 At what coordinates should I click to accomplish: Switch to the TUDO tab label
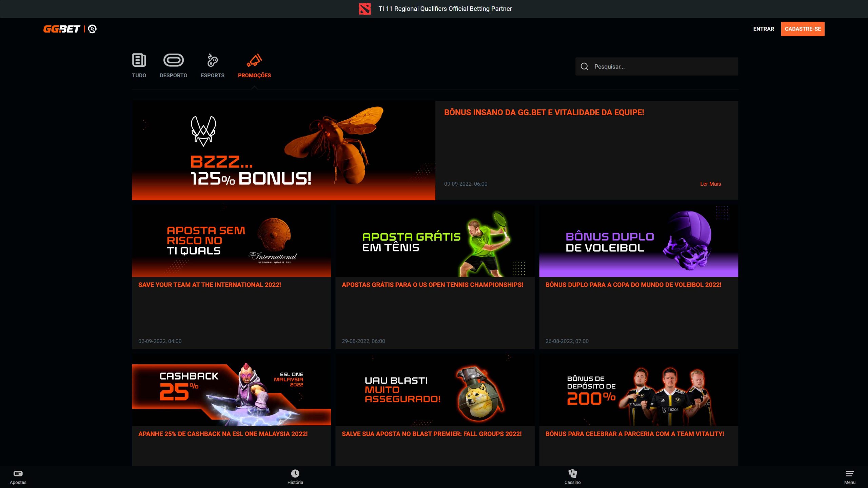click(139, 76)
